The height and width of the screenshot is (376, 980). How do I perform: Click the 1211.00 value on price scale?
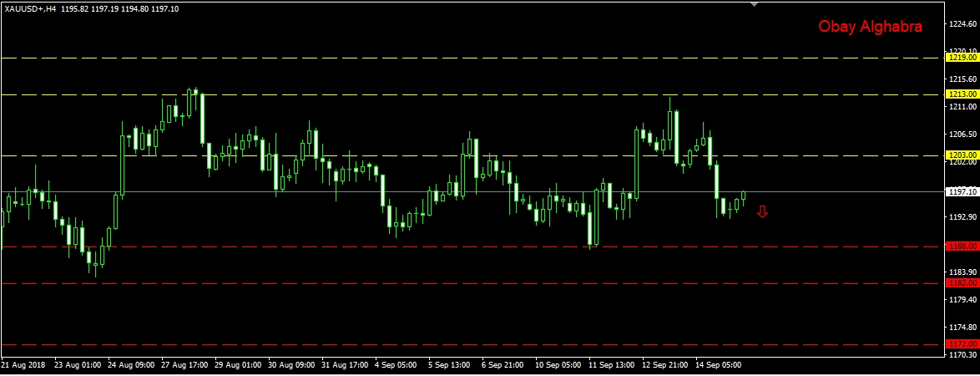[x=962, y=107]
